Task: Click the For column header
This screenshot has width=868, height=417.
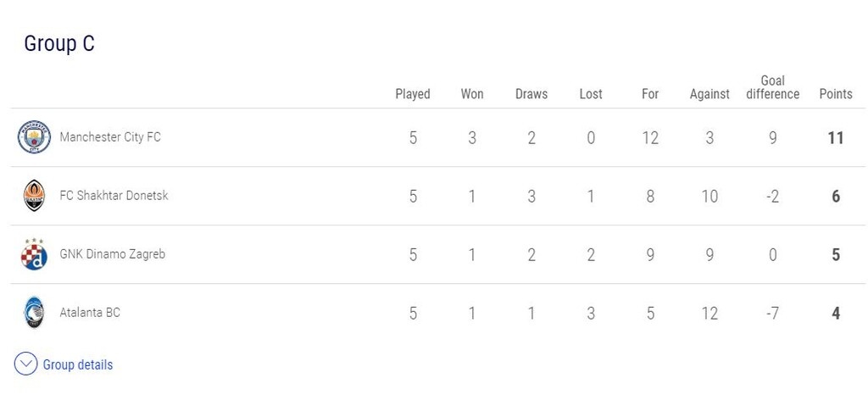Action: coord(650,94)
